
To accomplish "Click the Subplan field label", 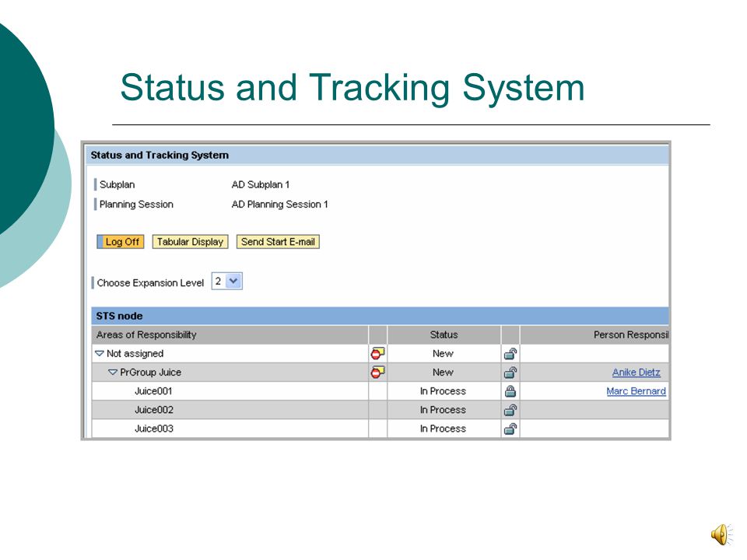I will (x=117, y=185).
